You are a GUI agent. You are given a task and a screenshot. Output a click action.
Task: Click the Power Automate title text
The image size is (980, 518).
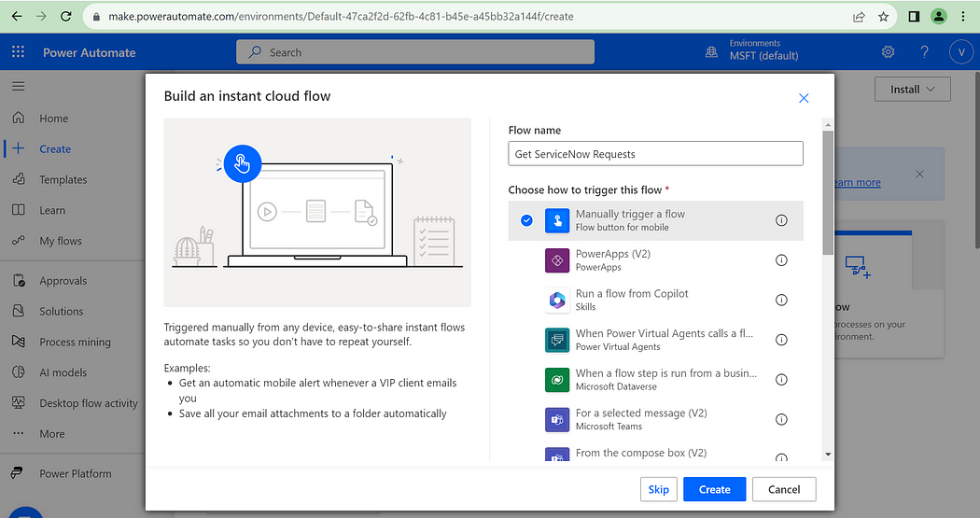(x=90, y=52)
